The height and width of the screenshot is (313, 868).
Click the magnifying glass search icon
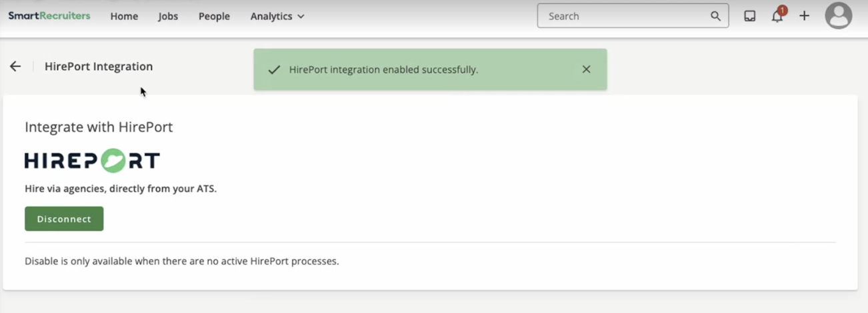pyautogui.click(x=715, y=16)
